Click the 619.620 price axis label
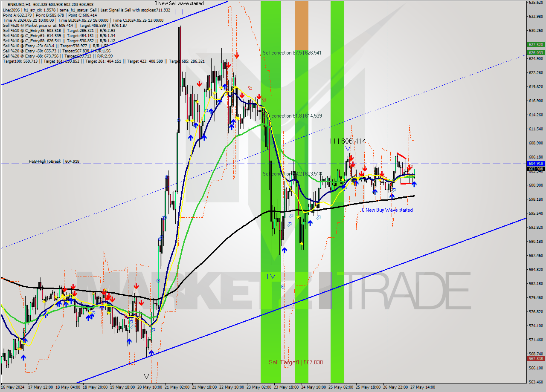The height and width of the screenshot is (392, 546). click(535, 87)
